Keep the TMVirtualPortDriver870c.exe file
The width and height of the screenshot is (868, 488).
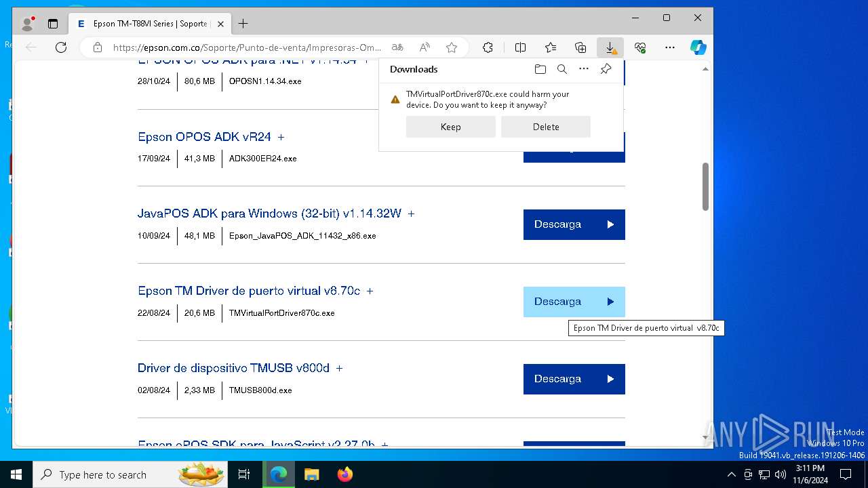tap(451, 127)
